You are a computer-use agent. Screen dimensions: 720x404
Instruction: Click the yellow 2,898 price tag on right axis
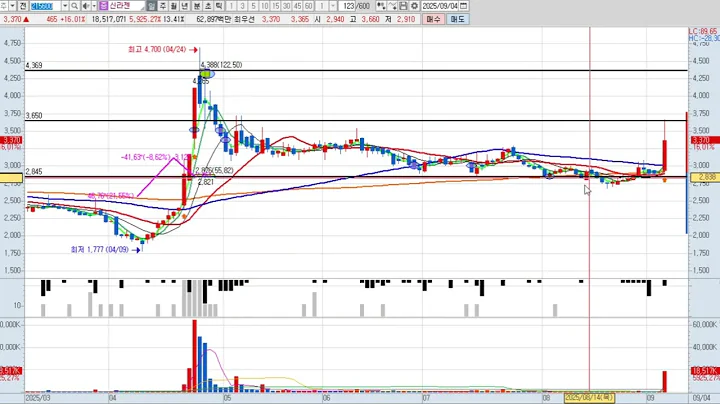pyautogui.click(x=703, y=177)
